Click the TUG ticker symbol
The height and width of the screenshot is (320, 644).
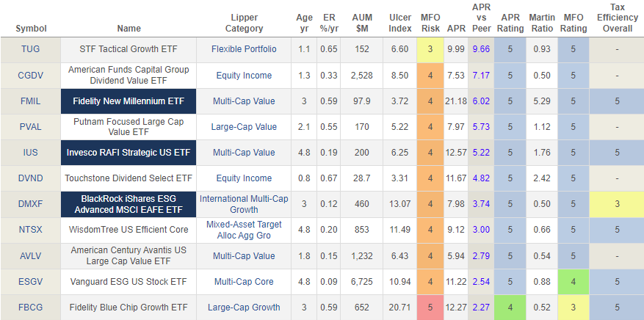tap(30, 49)
